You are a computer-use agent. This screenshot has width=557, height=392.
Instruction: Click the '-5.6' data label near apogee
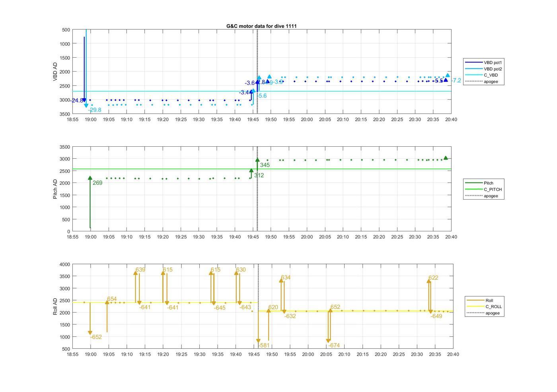[x=261, y=96]
